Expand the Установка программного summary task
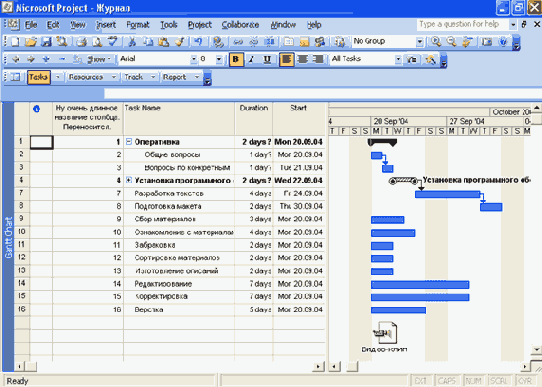The width and height of the screenshot is (542, 387). click(x=129, y=180)
